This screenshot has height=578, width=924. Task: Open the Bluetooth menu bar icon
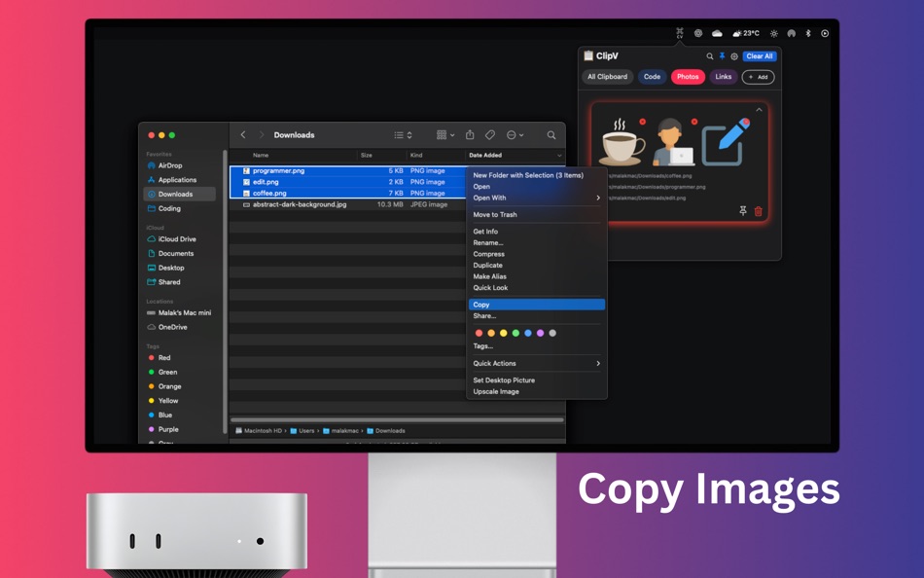pos(808,34)
